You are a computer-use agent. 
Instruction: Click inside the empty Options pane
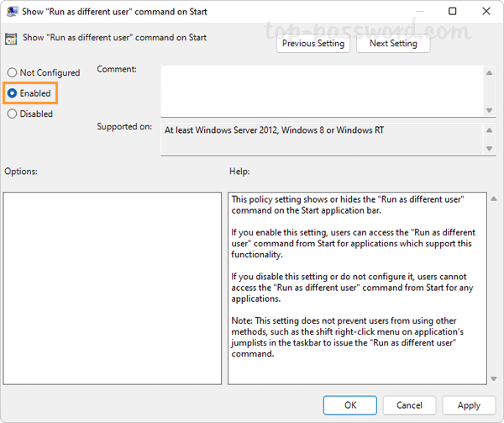tap(112, 288)
